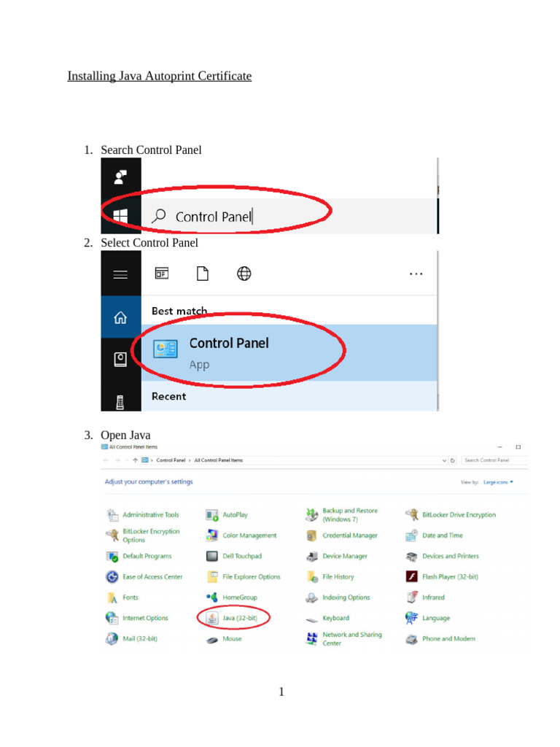This screenshot has width=560, height=747.
Task: Click the Forward arrow navigation button
Action: click(117, 460)
